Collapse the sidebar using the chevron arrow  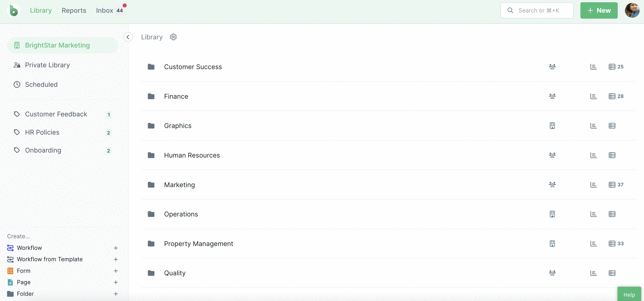(128, 37)
